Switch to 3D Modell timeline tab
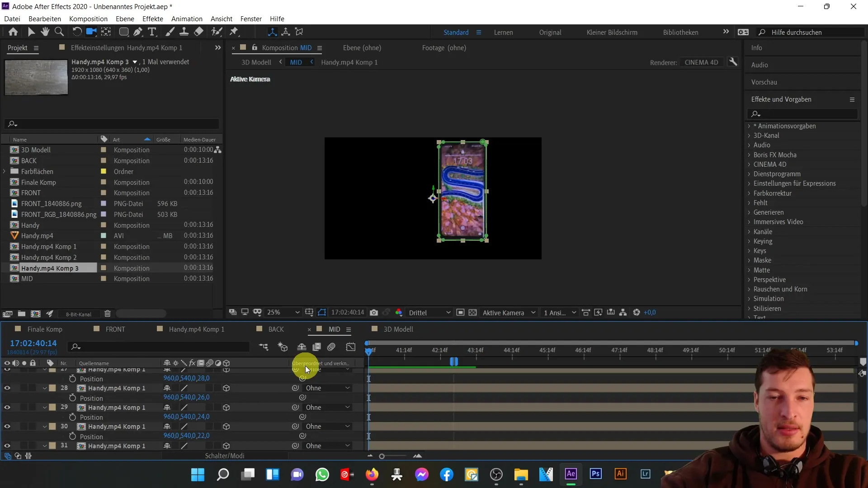The height and width of the screenshot is (488, 868). [398, 329]
